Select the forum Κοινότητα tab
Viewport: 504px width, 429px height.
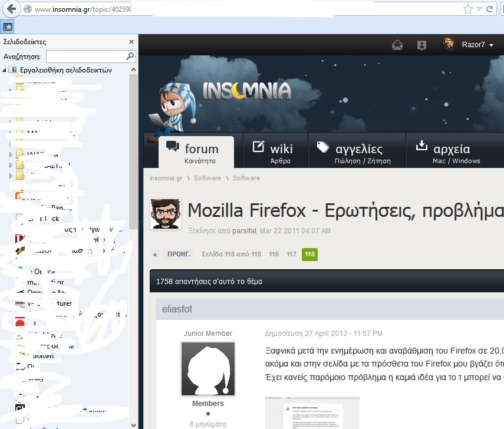(x=196, y=151)
